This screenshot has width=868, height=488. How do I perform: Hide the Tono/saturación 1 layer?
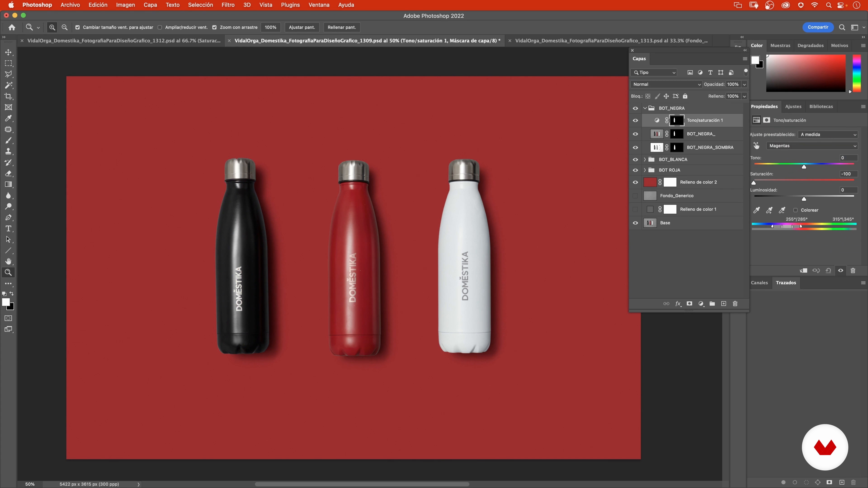point(635,120)
